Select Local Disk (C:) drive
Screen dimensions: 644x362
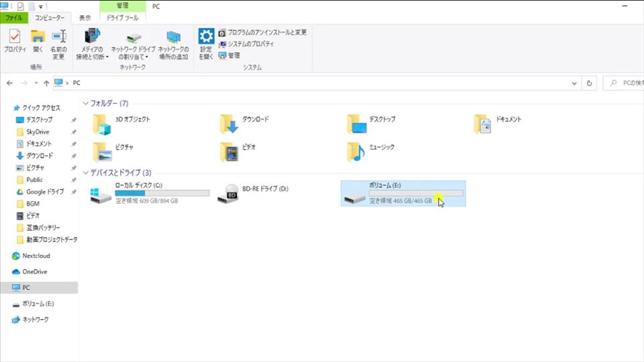click(150, 193)
